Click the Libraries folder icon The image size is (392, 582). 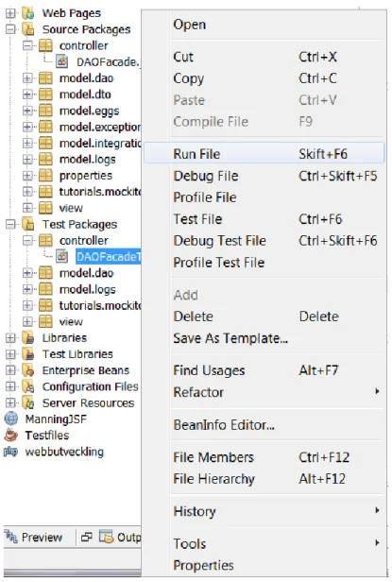27,338
